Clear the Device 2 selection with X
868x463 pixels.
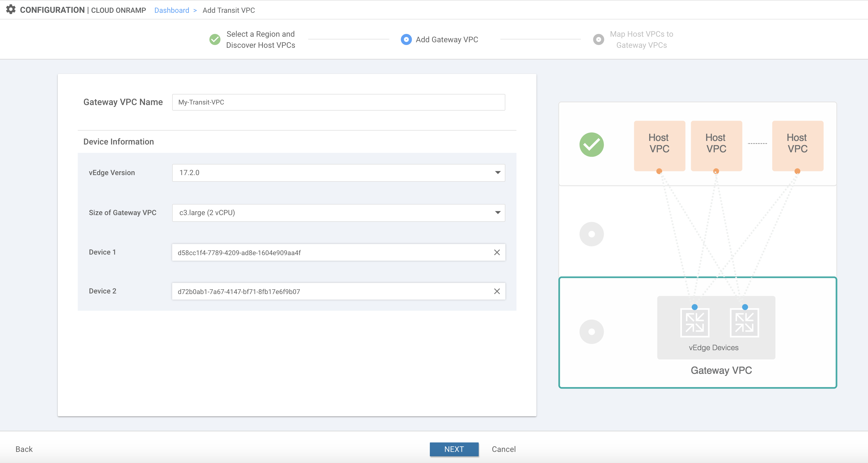tap(497, 291)
